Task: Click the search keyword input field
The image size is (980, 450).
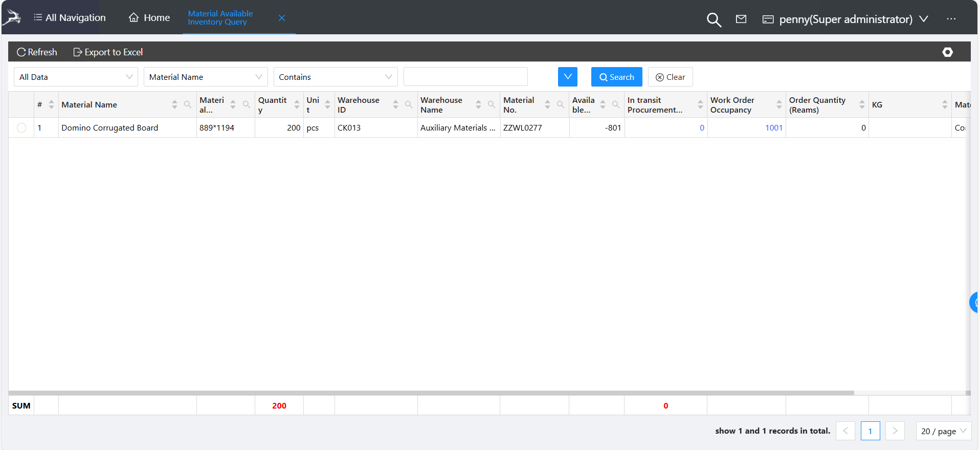Action: pyautogui.click(x=465, y=77)
